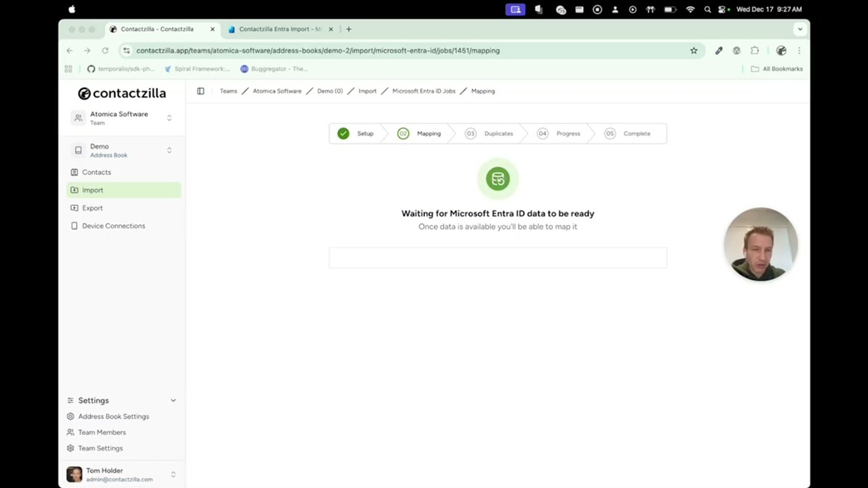Click the screen mirroring menu bar icon
Screen dimensions: 868x488
click(515, 9)
